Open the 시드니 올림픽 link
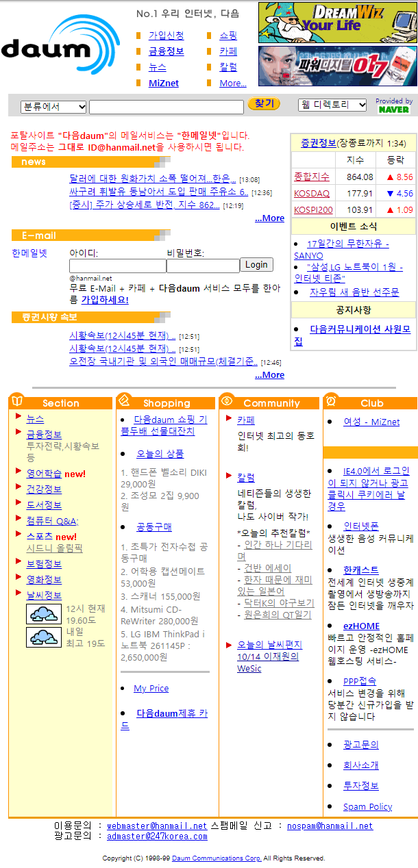Image resolution: width=418 pixels, height=868 pixels. pyautogui.click(x=54, y=548)
